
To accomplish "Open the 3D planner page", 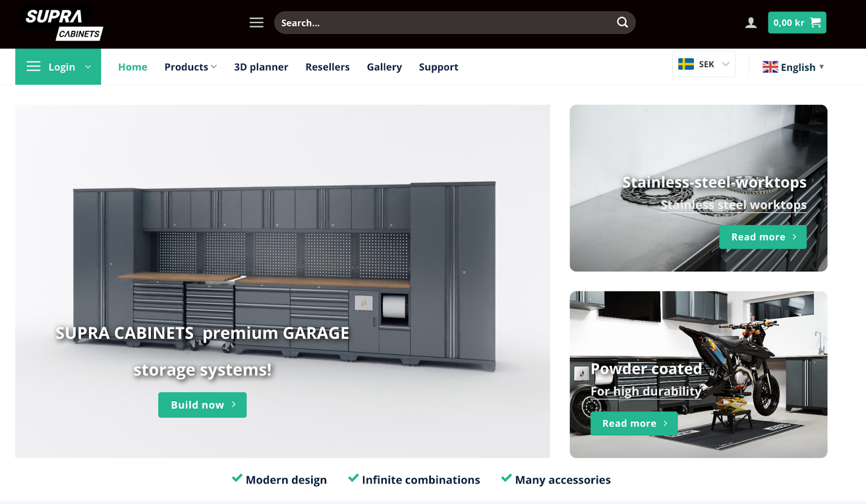I will 261,67.
